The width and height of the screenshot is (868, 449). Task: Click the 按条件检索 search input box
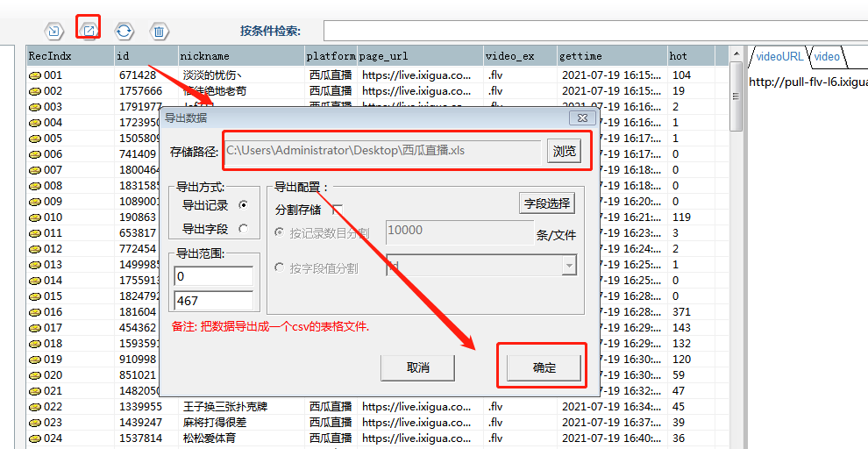595,31
